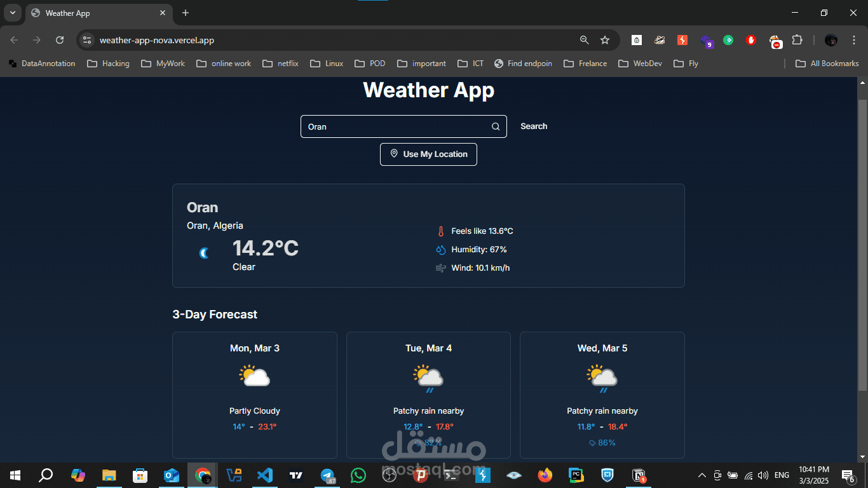Click the partly cloudy icon on Mon, Mar 3 card

click(254, 375)
